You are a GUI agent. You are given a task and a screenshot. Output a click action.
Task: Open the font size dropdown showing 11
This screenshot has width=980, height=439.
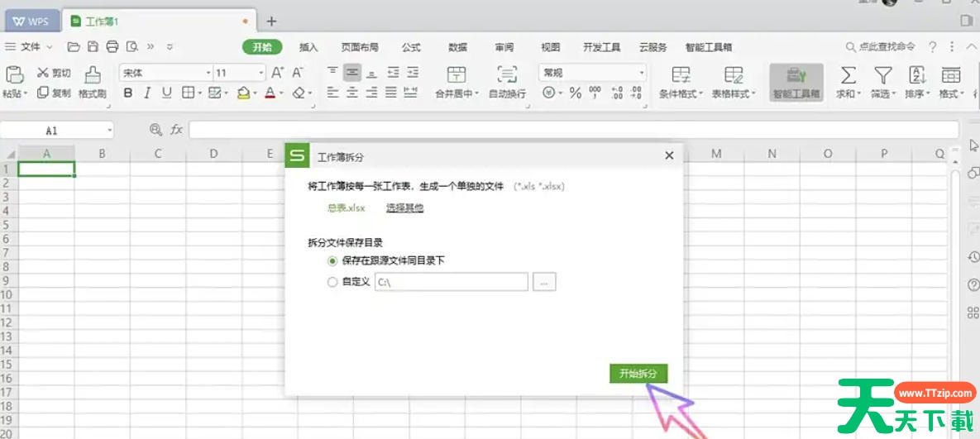[x=261, y=73]
